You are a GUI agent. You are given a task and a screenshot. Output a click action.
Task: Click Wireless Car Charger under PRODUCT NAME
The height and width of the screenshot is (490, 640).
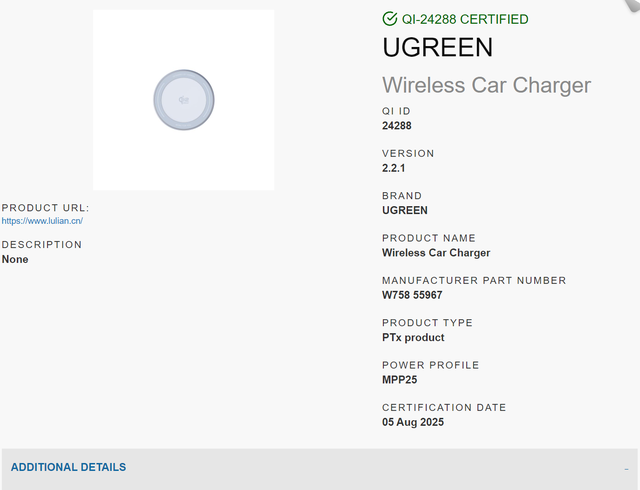tap(436, 253)
